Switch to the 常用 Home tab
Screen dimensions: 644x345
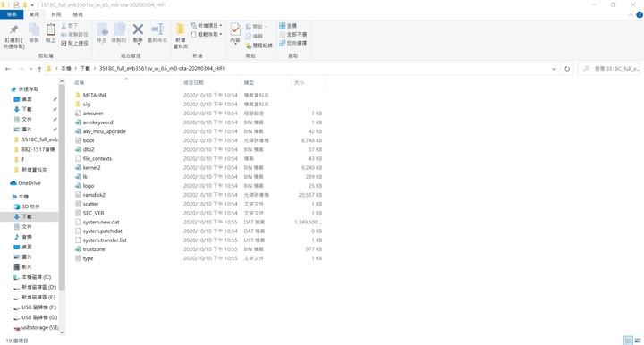(34, 14)
